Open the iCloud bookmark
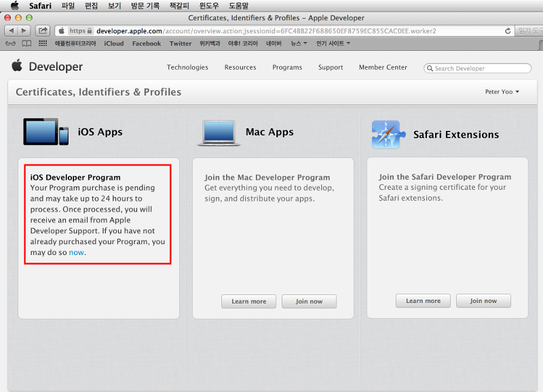543x392 pixels. click(x=114, y=43)
